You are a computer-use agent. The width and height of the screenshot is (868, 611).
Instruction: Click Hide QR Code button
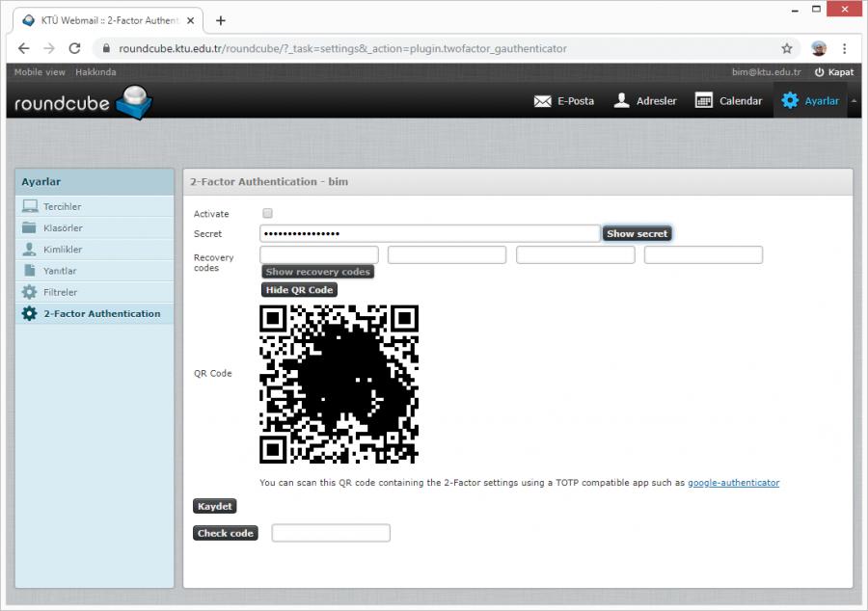point(299,290)
